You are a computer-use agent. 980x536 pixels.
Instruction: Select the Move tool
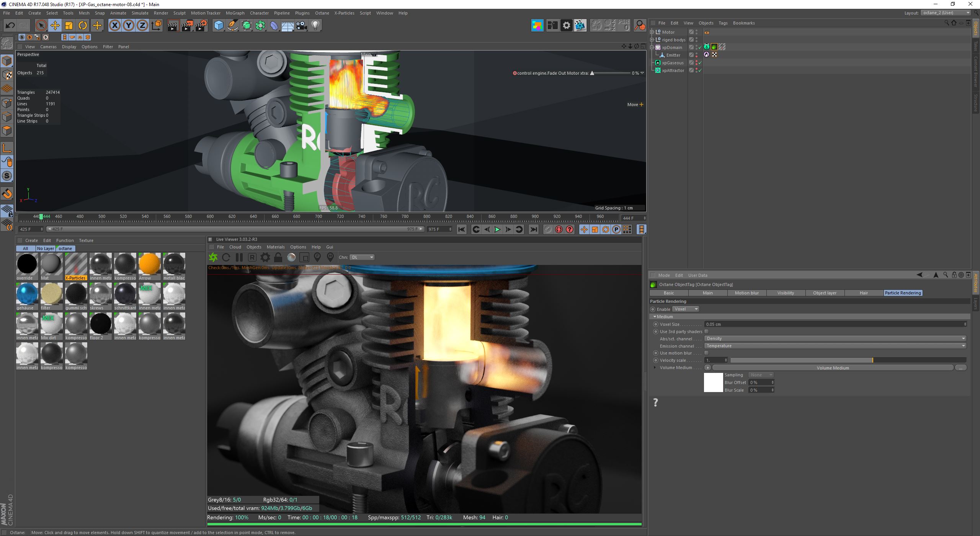coord(55,26)
